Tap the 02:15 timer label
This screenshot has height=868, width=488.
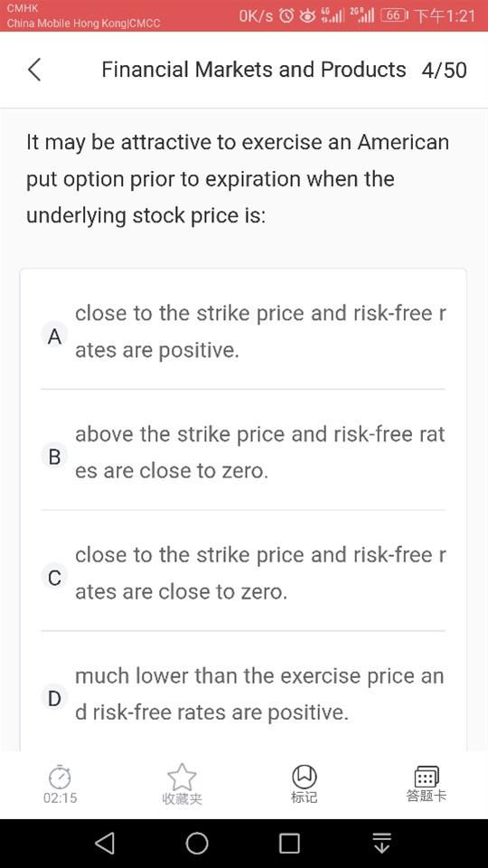[x=60, y=797]
